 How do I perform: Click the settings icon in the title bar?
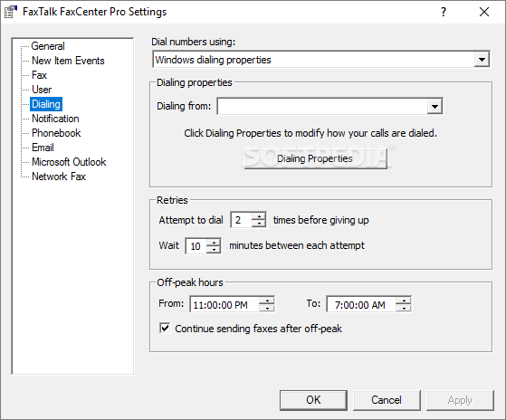pyautogui.click(x=10, y=12)
